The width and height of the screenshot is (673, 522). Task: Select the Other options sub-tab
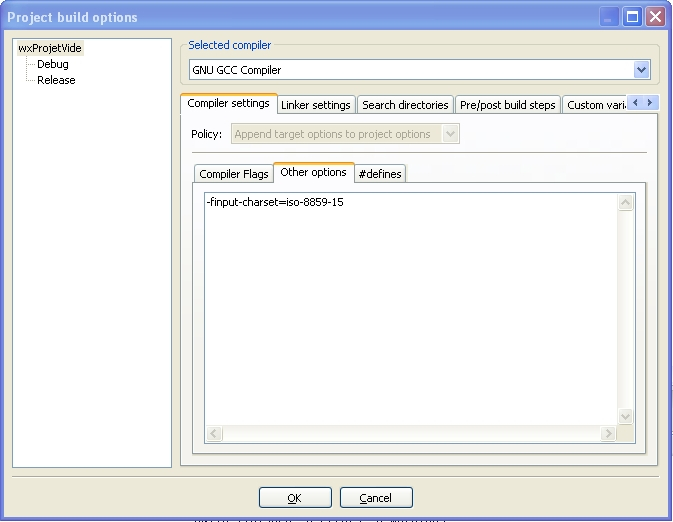point(313,172)
